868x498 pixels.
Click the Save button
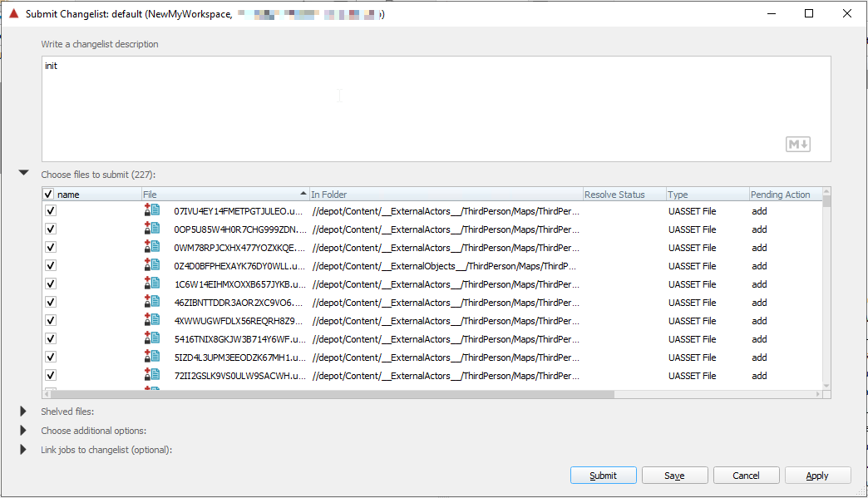(674, 475)
